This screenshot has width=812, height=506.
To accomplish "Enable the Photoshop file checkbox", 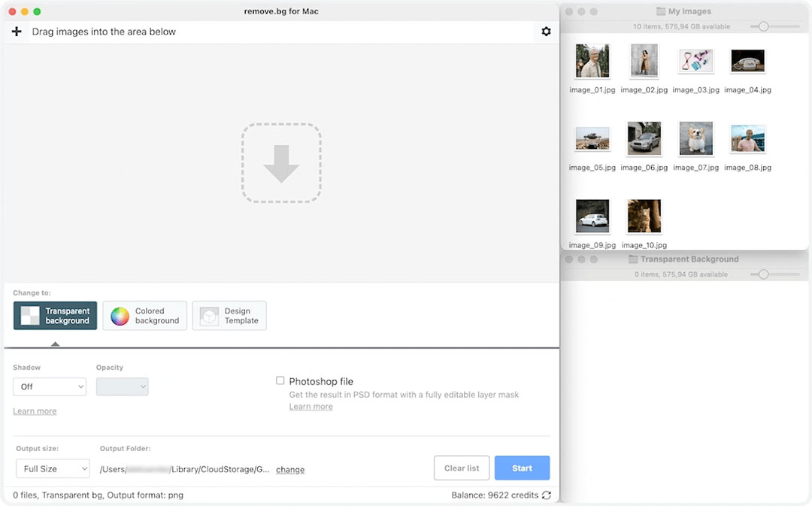I will (280, 381).
